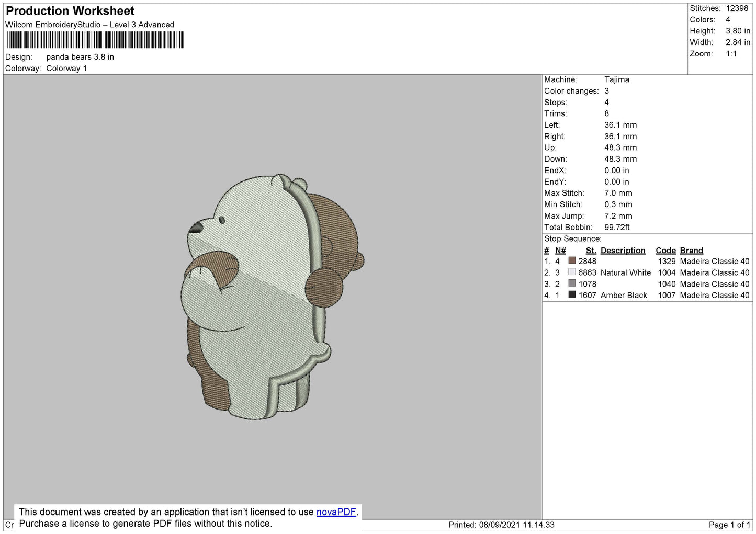Click the machine value "Tajima"

click(617, 79)
